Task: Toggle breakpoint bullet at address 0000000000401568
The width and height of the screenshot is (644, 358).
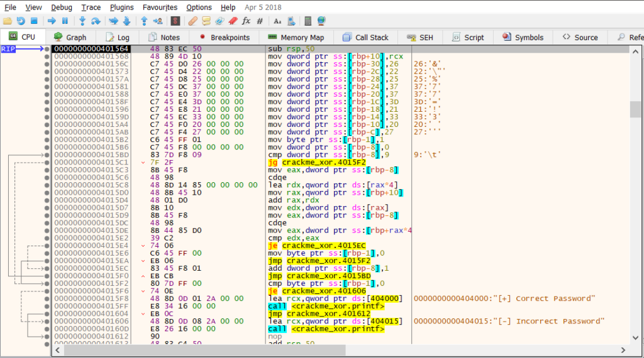Action: [47, 57]
